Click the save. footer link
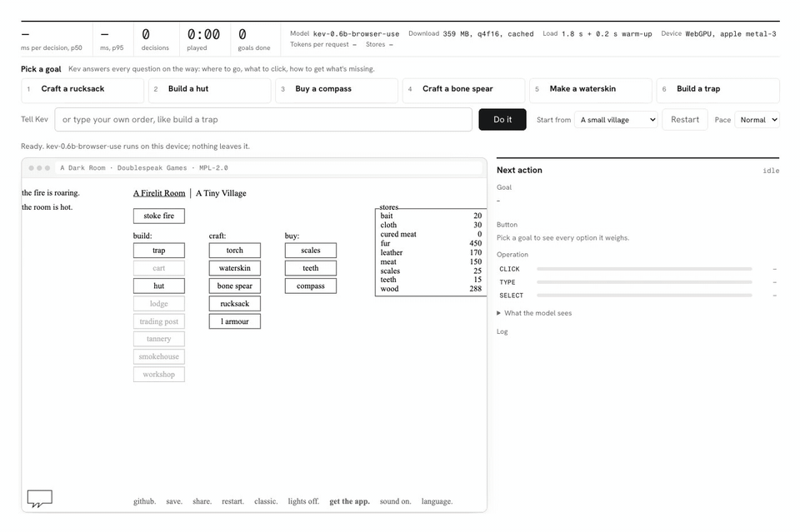Viewport: 800px width, 532px height. tap(174, 501)
